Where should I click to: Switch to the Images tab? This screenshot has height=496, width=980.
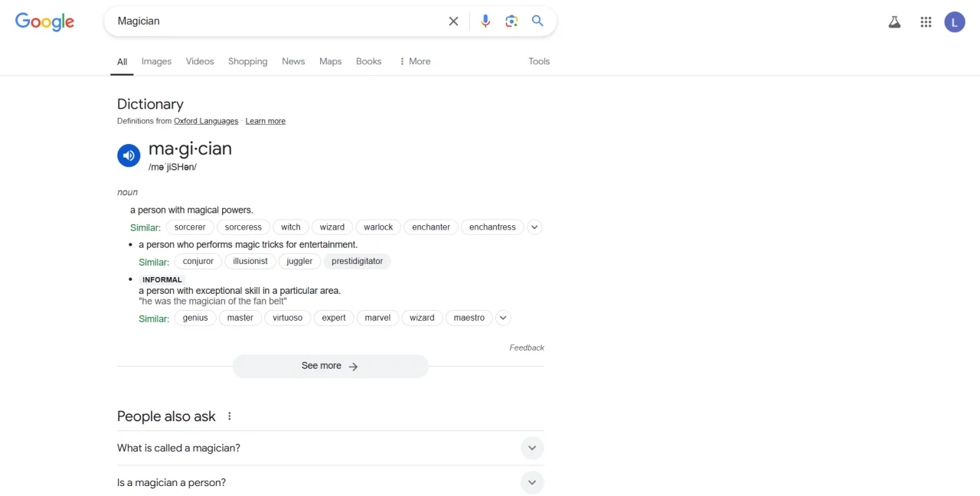point(156,61)
